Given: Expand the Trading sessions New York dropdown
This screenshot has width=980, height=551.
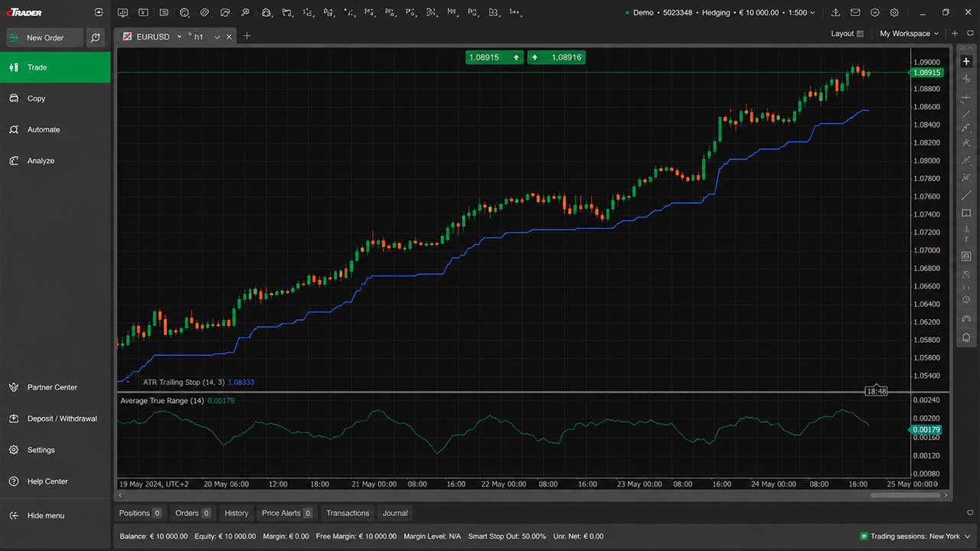Looking at the screenshot, I should (x=916, y=536).
